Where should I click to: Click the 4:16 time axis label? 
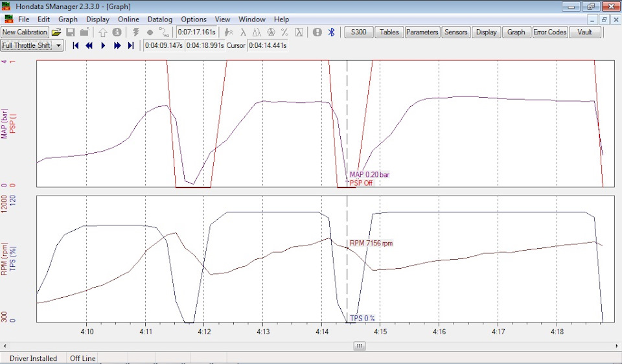coord(439,332)
